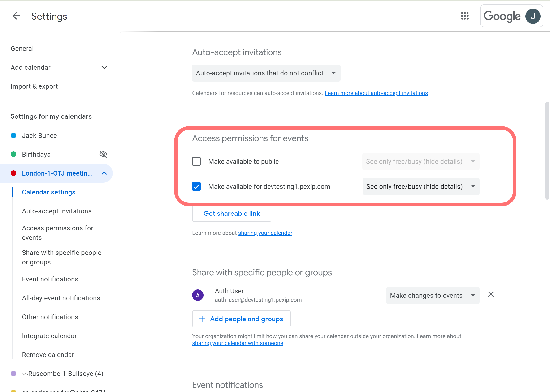Click the blue Jack Bunce calendar dot

tap(13, 135)
